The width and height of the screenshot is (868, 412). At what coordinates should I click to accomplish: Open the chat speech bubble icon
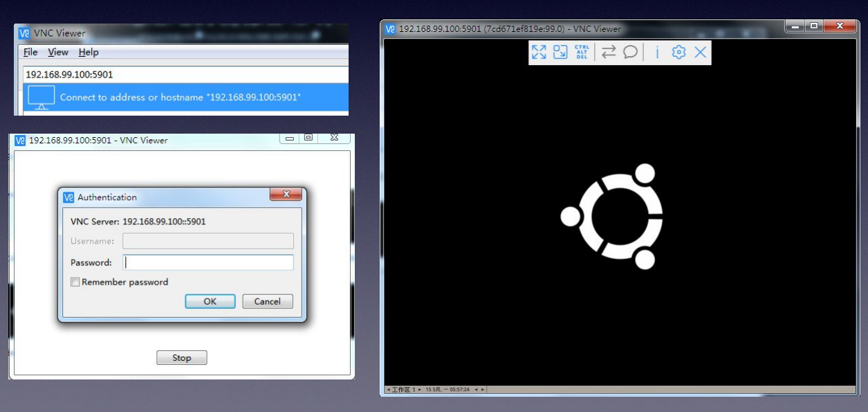click(630, 52)
